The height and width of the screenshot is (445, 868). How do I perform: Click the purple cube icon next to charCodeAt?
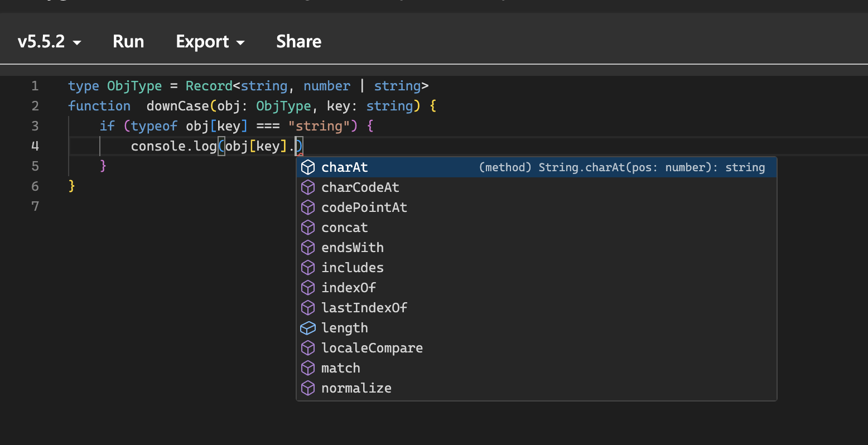(x=308, y=187)
